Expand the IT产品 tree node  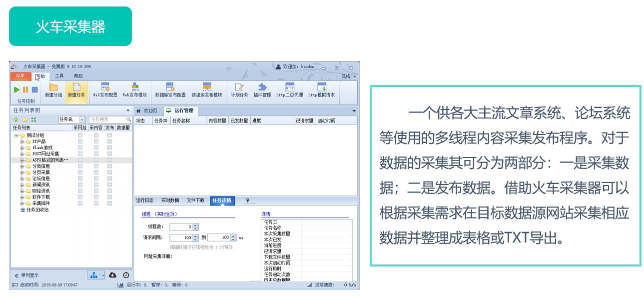click(22, 141)
